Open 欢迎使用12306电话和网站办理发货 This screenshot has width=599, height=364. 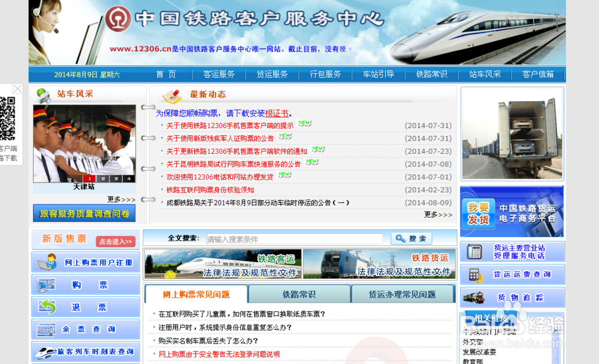(220, 177)
